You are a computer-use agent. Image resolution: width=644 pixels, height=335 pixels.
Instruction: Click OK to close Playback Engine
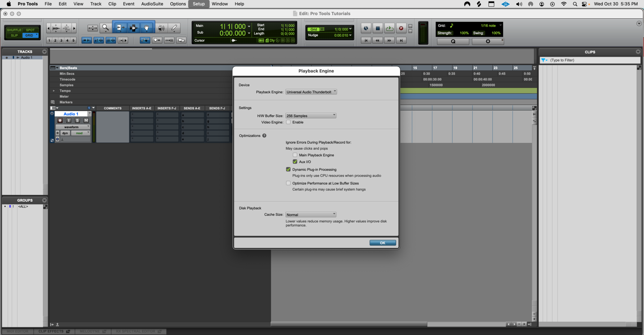tap(382, 243)
